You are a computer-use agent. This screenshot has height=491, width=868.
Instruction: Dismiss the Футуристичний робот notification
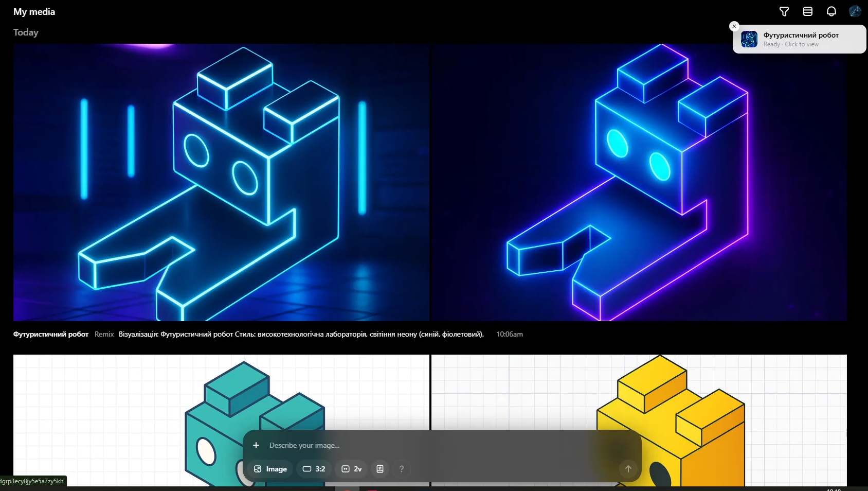point(734,26)
